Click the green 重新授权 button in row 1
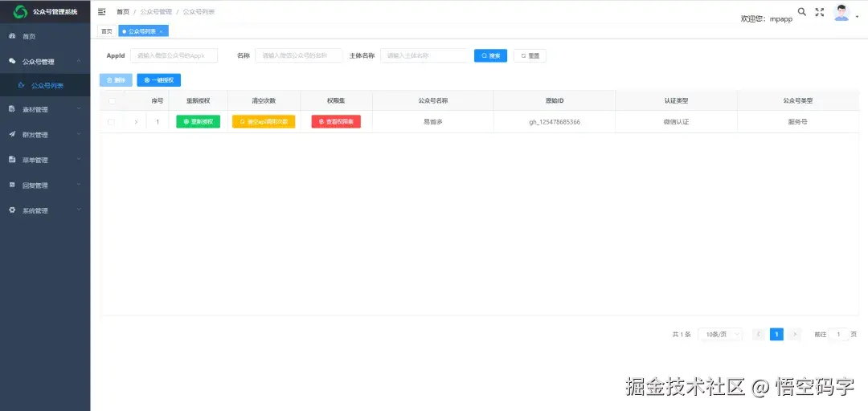This screenshot has height=411, width=868. tap(199, 122)
